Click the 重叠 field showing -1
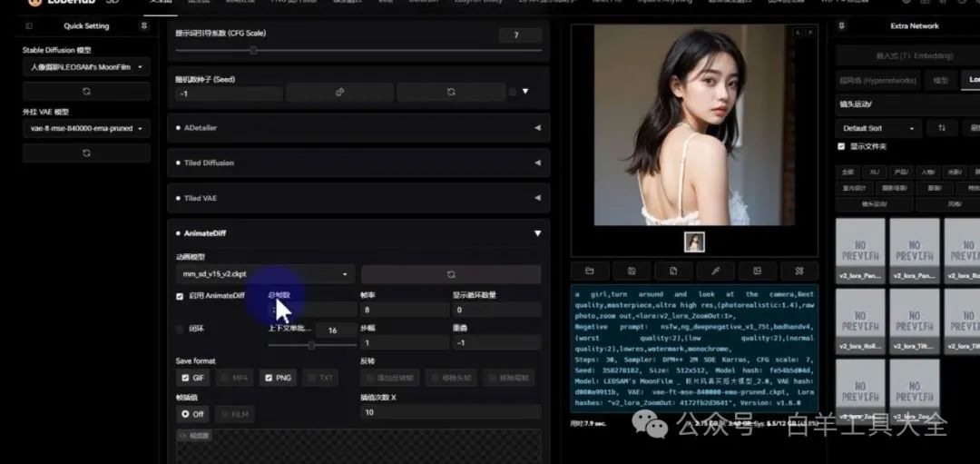This screenshot has height=464, width=980. 497,342
